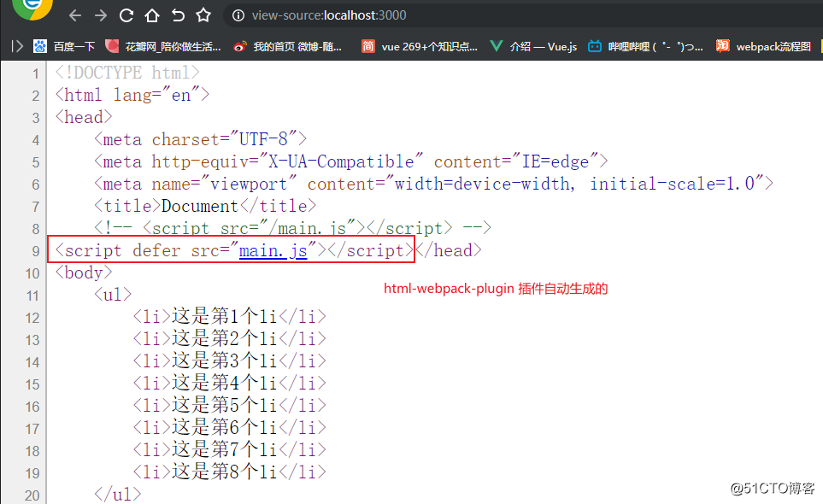Open the vue 269+个知识点 bookmark

[x=420, y=47]
